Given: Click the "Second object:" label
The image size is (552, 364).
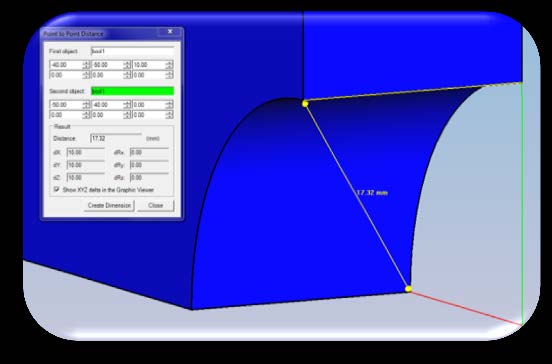Looking at the screenshot, I should tap(67, 91).
